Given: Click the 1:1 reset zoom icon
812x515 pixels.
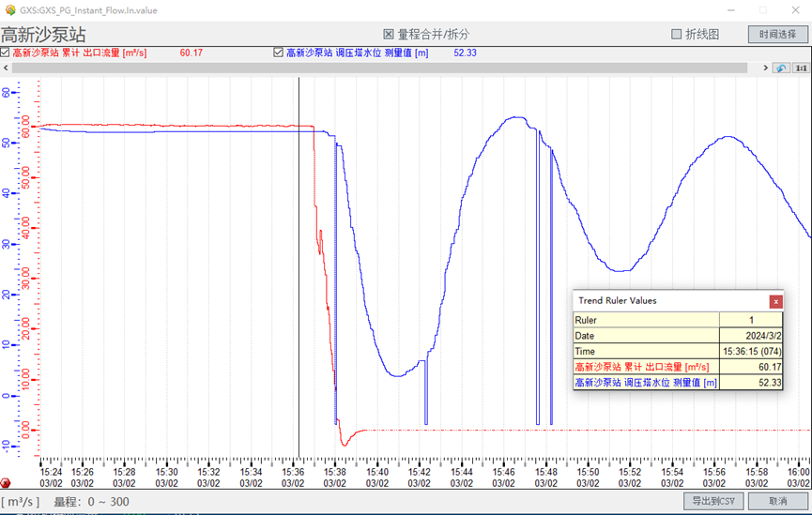Looking at the screenshot, I should [801, 68].
